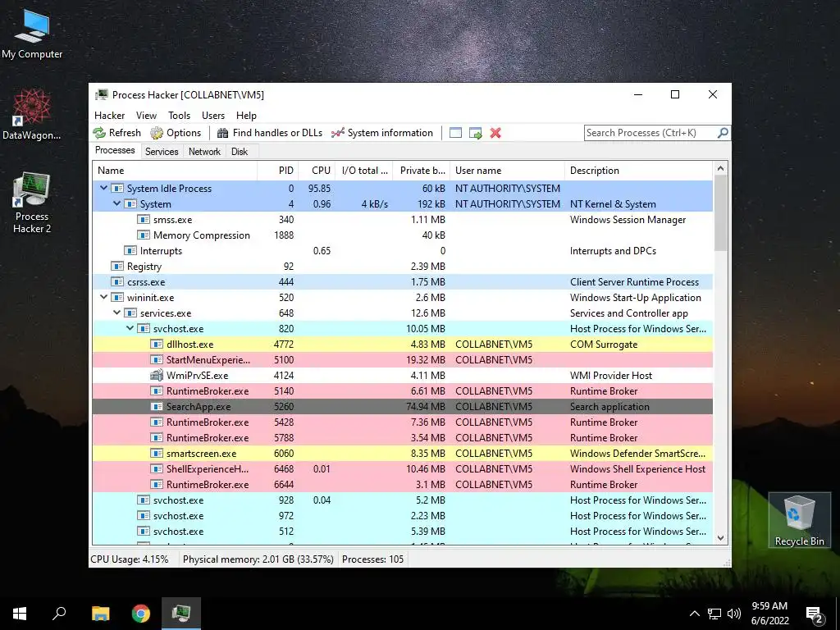
Task: Click the vertical scrollbar thumb
Action: [720, 212]
